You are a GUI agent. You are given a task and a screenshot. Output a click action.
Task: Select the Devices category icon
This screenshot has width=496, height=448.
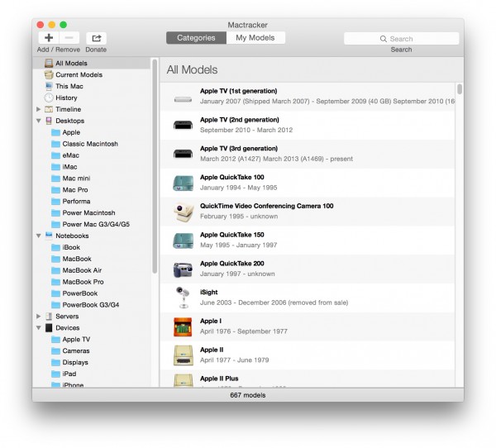(x=49, y=328)
